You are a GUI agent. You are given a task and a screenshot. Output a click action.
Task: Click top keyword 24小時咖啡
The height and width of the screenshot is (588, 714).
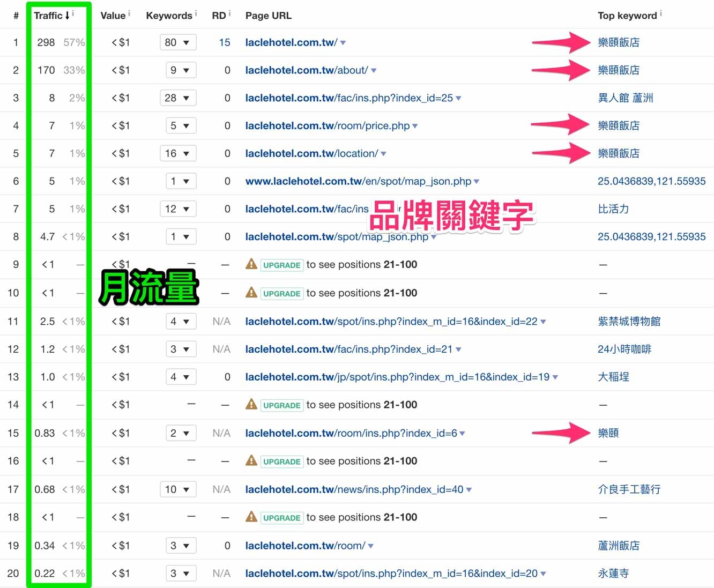click(624, 349)
